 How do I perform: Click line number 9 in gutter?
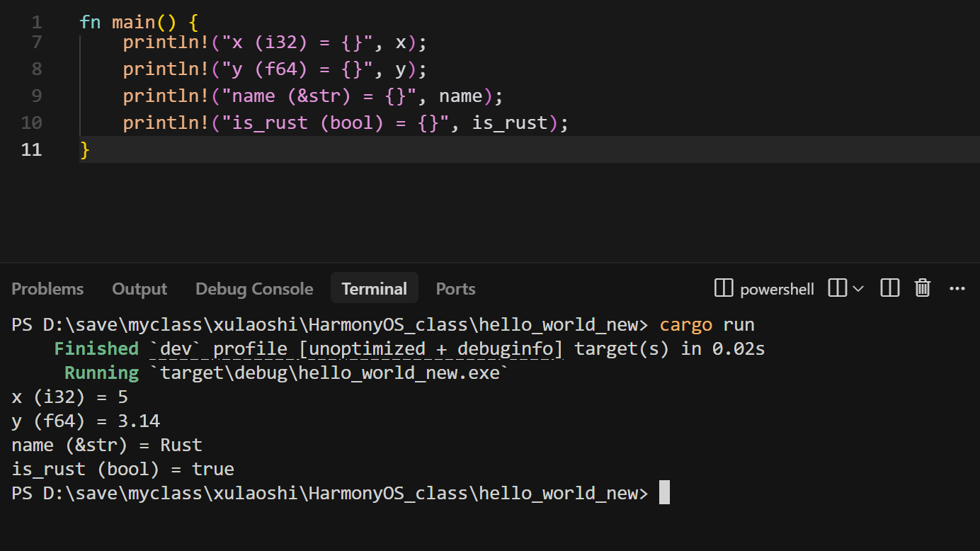click(37, 96)
